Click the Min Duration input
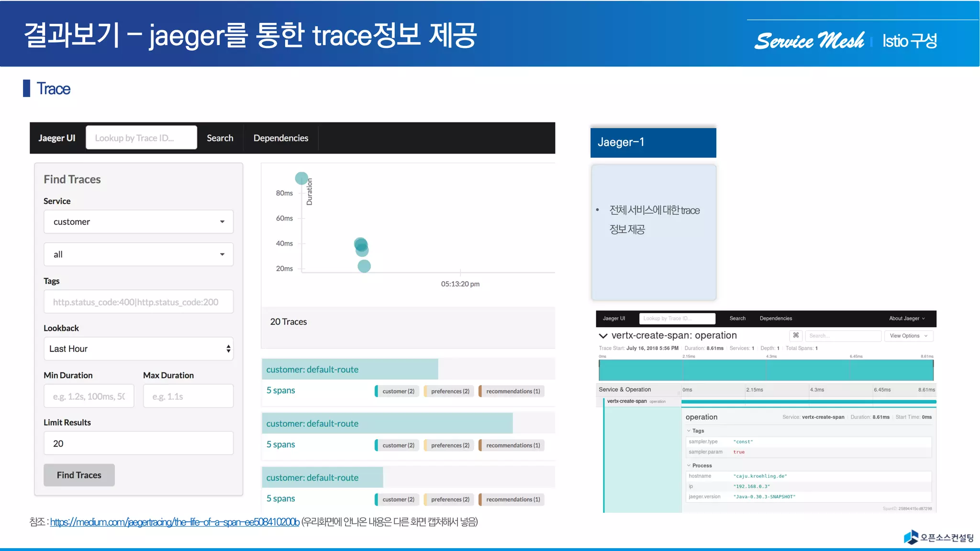 tap(89, 396)
